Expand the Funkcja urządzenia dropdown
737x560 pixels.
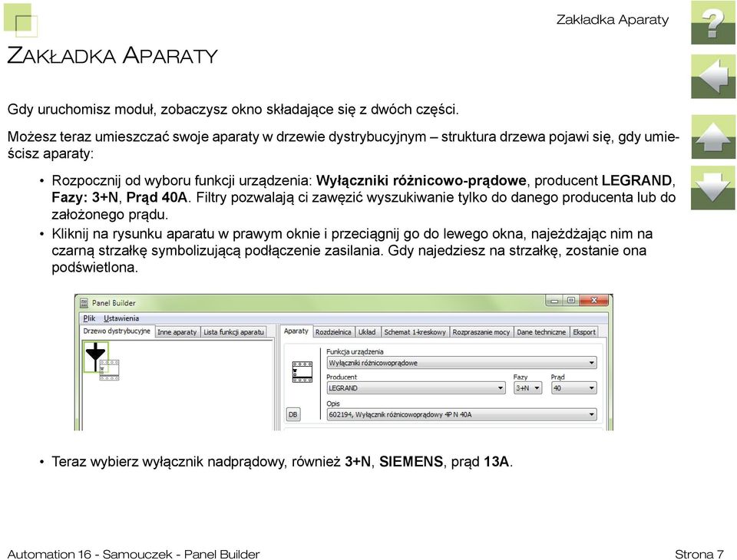(x=462, y=363)
